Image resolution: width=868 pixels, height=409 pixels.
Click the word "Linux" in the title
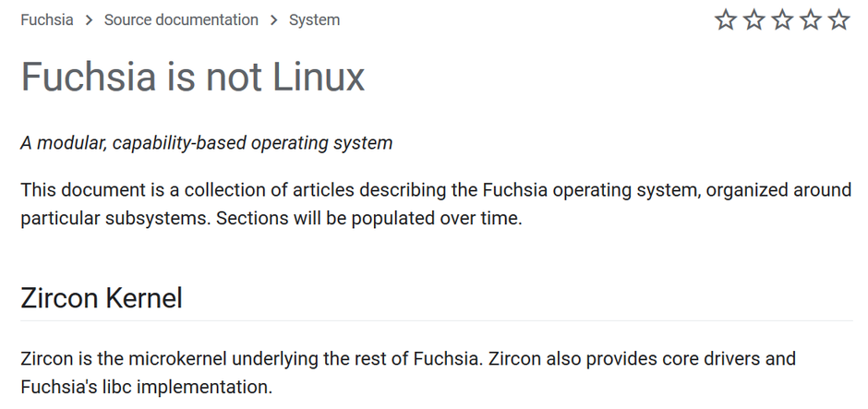(x=319, y=77)
